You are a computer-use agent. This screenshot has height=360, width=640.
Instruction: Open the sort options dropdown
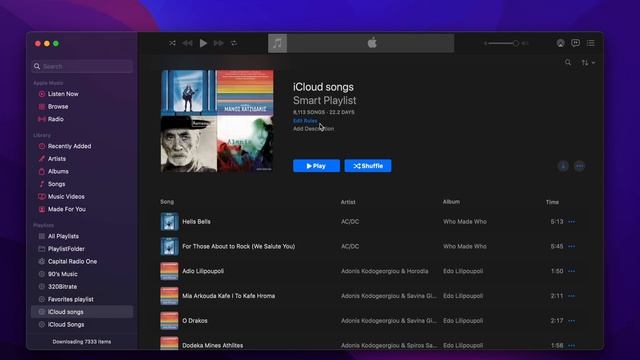click(588, 63)
